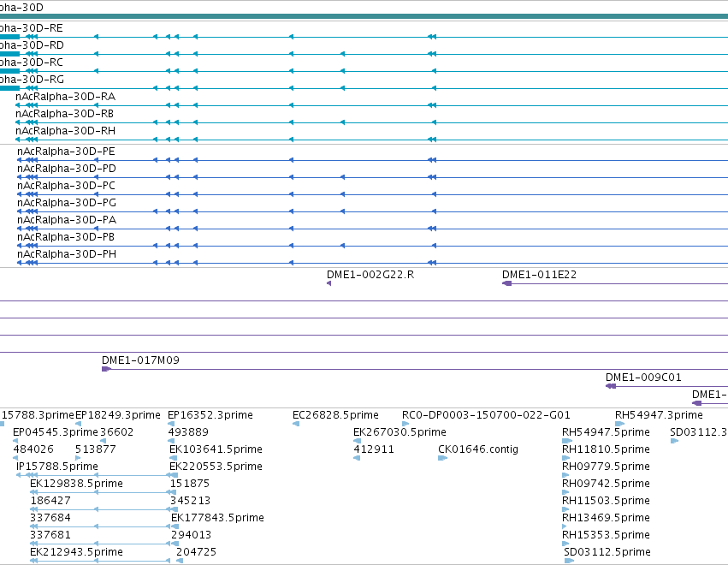Select EST label 294013
728x565 pixels.
click(192, 535)
